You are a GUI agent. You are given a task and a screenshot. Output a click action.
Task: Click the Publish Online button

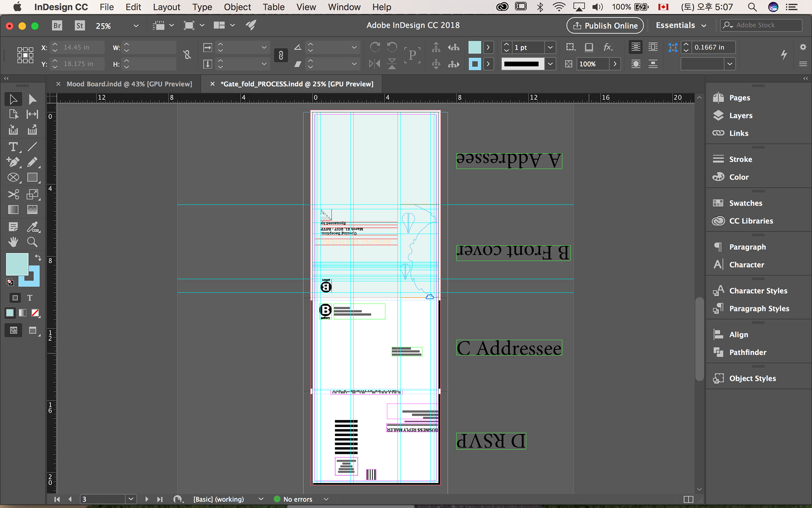click(605, 25)
